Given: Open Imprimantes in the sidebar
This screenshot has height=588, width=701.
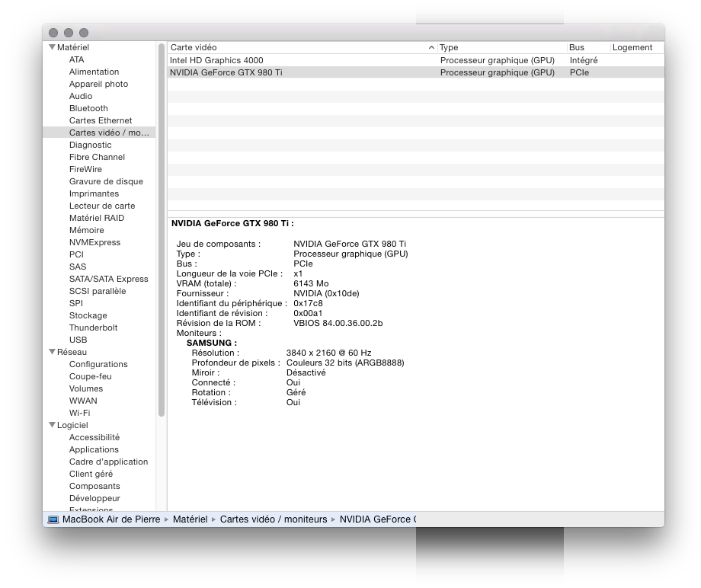Looking at the screenshot, I should point(94,193).
